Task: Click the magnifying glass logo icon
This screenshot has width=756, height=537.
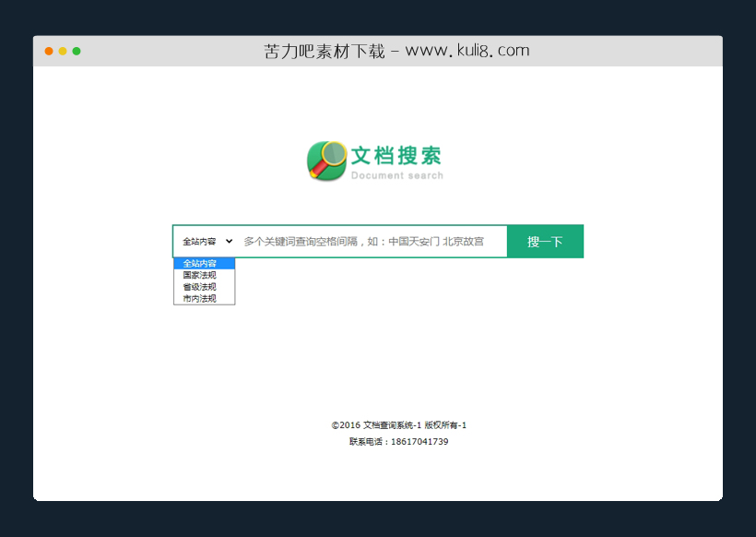Action: [x=325, y=161]
